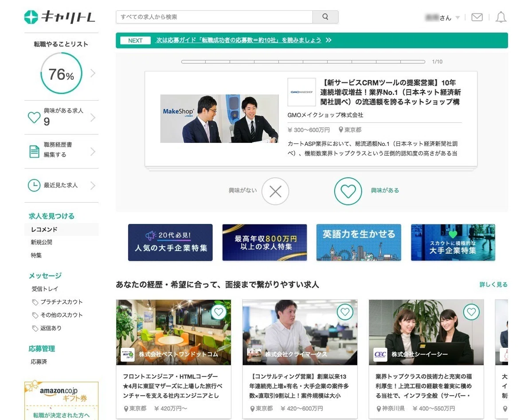Open 応募済 under 応募管理
532x420 pixels.
[x=39, y=362]
